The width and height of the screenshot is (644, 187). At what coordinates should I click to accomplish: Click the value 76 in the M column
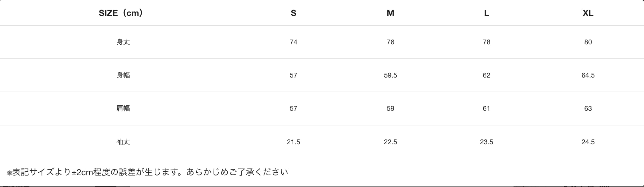point(390,42)
